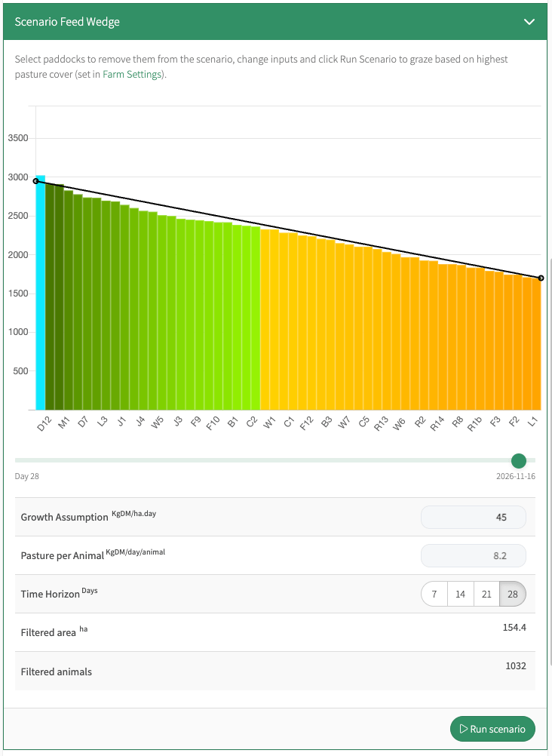This screenshot has width=552, height=756.
Task: Click the Pasture per Animal input field
Action: [x=474, y=555]
